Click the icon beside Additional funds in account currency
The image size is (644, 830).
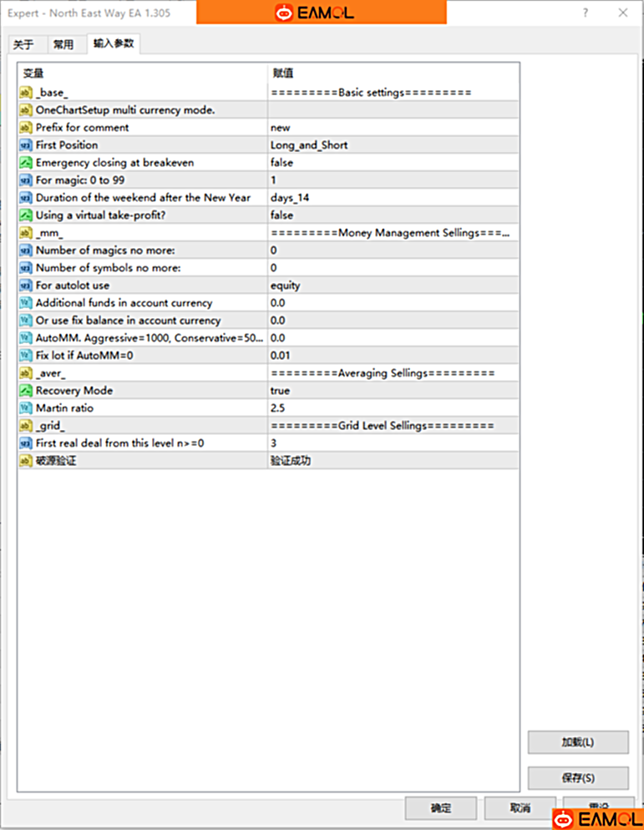pyautogui.click(x=26, y=303)
